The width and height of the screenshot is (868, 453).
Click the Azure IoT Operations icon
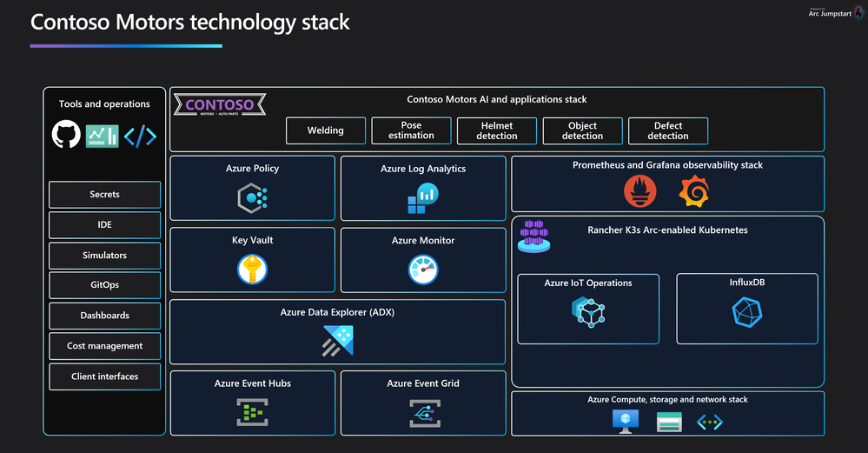[x=588, y=312]
